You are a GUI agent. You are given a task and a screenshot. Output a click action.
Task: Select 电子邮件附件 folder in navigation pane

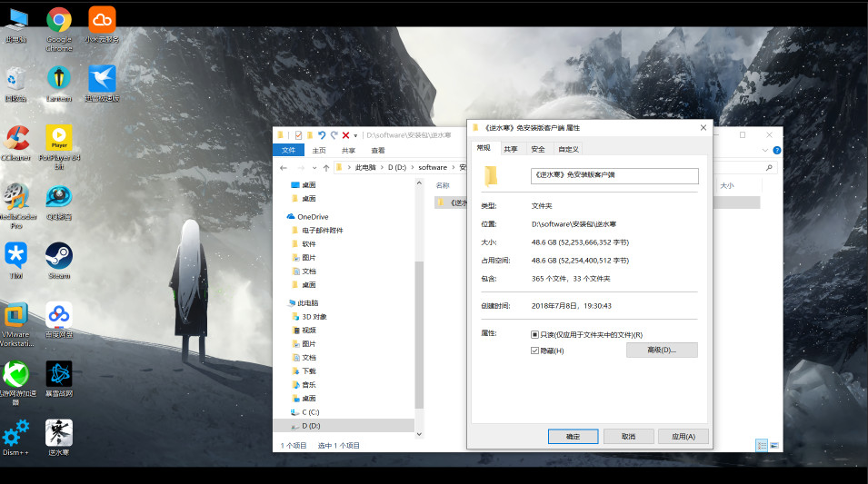point(322,231)
